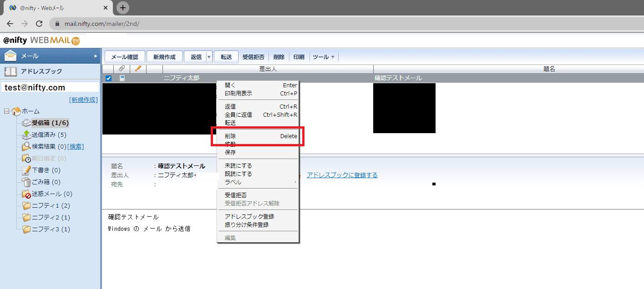Open the 返信 reply dropdown arrow
This screenshot has height=289, width=644.
point(209,57)
